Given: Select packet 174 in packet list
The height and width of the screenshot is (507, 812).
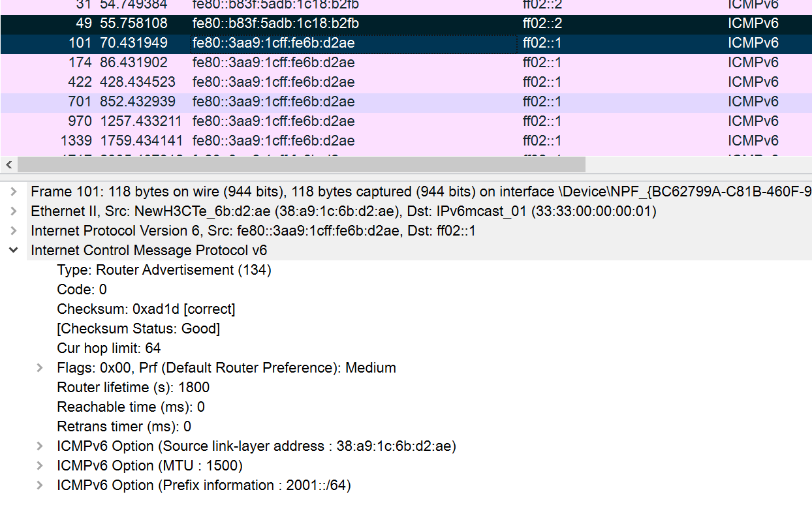Looking at the screenshot, I should [274, 63].
